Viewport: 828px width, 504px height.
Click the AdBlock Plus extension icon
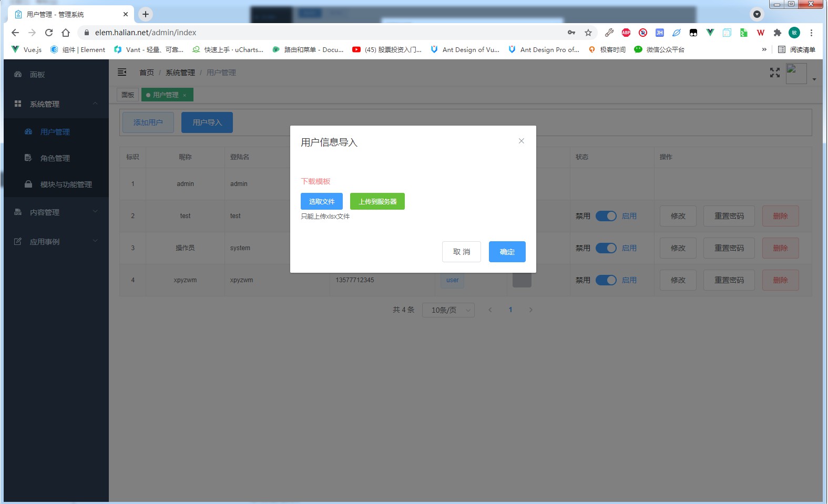pyautogui.click(x=626, y=33)
